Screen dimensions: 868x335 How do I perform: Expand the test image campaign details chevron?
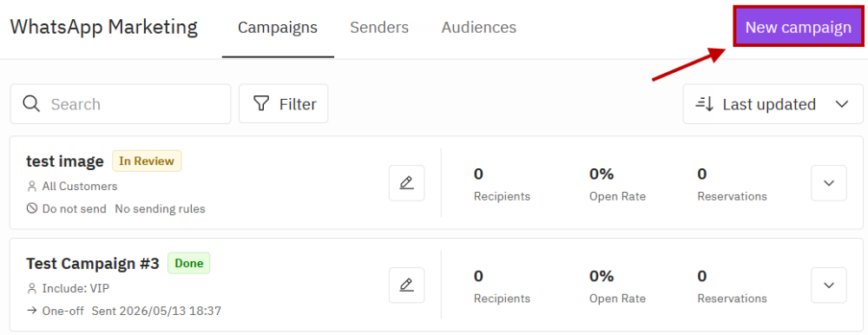tap(829, 183)
